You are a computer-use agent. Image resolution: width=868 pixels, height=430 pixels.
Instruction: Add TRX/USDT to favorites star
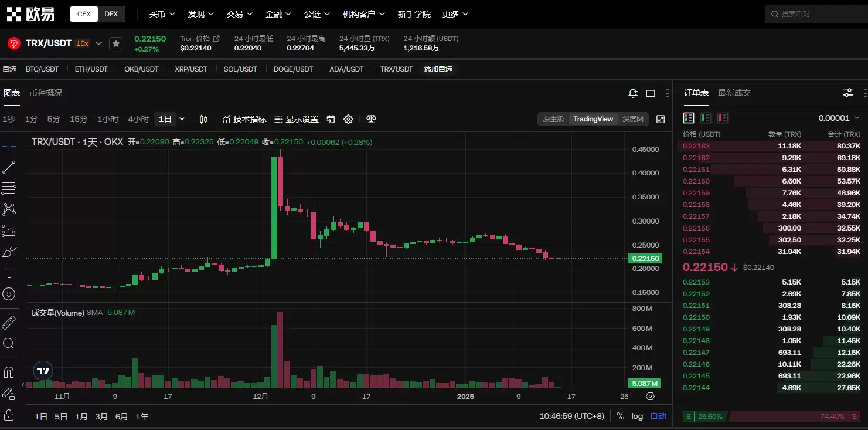(x=116, y=43)
